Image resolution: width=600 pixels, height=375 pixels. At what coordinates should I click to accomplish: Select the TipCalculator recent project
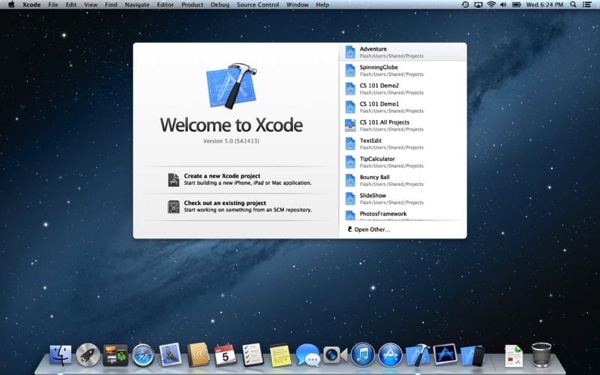click(x=403, y=162)
